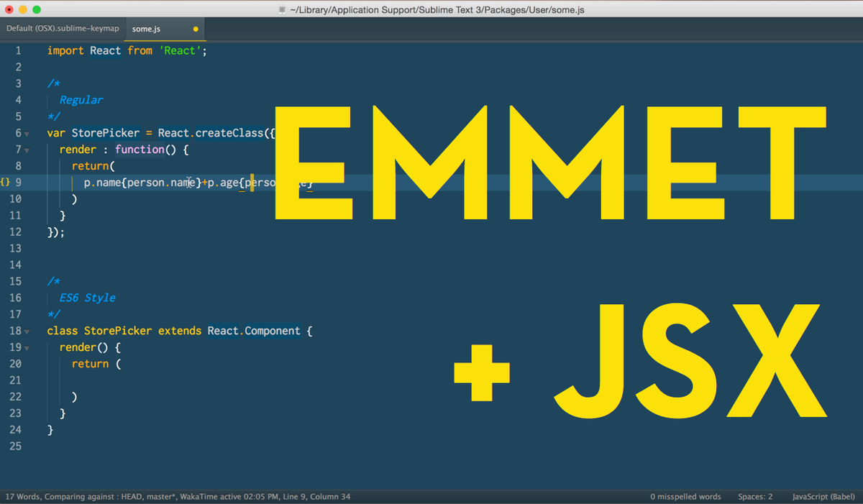
Task: Click the 17 Words status entry
Action: tap(22, 497)
